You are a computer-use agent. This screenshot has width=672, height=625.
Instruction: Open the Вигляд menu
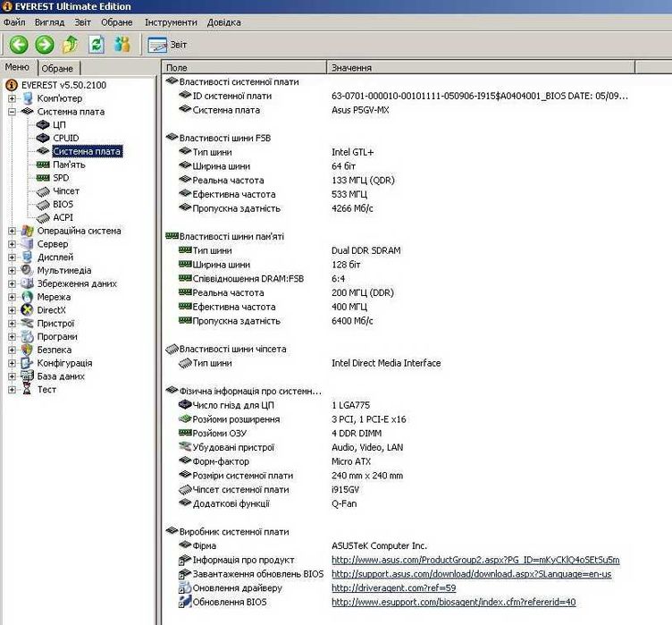pos(49,22)
